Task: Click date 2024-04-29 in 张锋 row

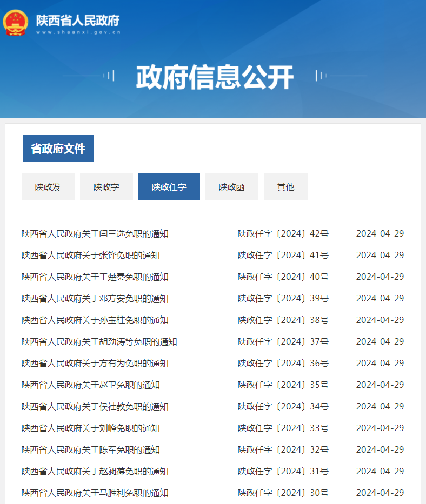Action: [x=380, y=255]
